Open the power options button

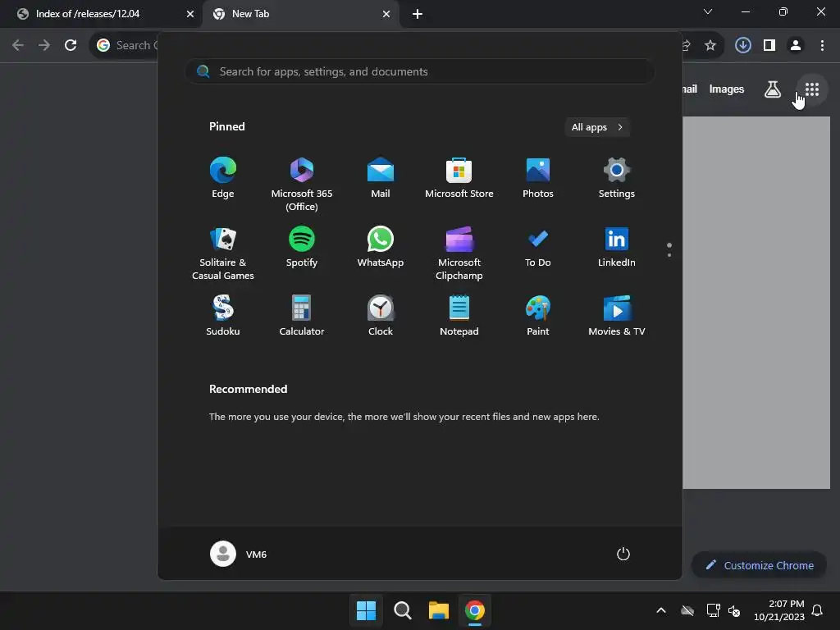pos(623,554)
